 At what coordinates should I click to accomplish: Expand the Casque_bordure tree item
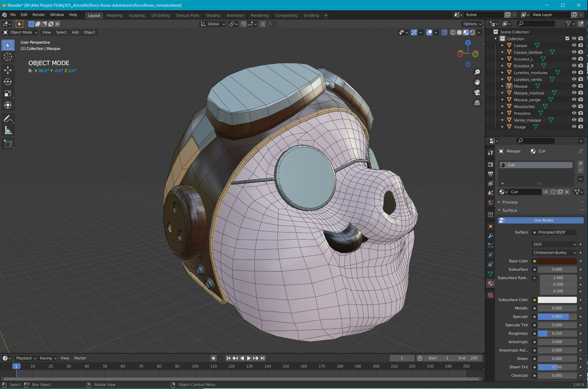502,52
